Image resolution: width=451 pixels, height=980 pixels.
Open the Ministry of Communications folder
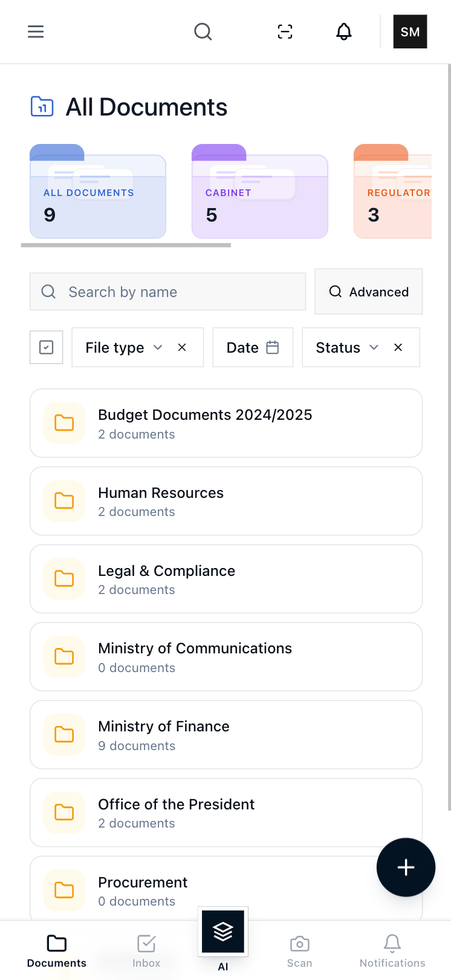(226, 657)
